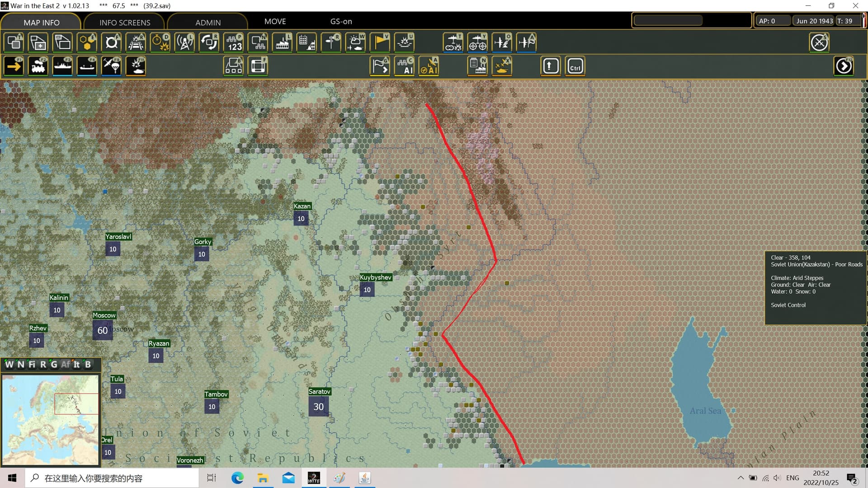Image resolution: width=868 pixels, height=488 pixels.
Task: Toggle the G filter button on minimap
Action: 54,365
